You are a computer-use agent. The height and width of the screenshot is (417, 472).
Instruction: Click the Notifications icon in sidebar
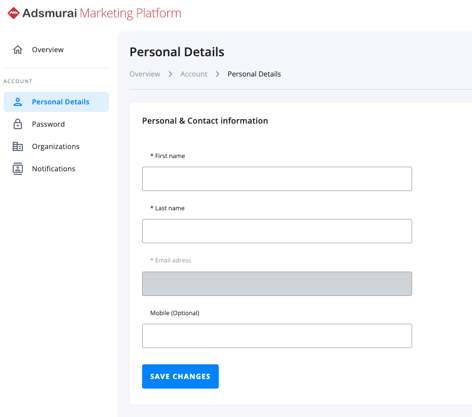point(18,169)
